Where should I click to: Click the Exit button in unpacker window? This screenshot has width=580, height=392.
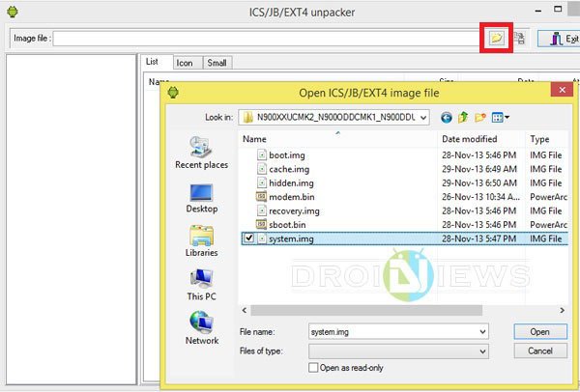[560, 39]
